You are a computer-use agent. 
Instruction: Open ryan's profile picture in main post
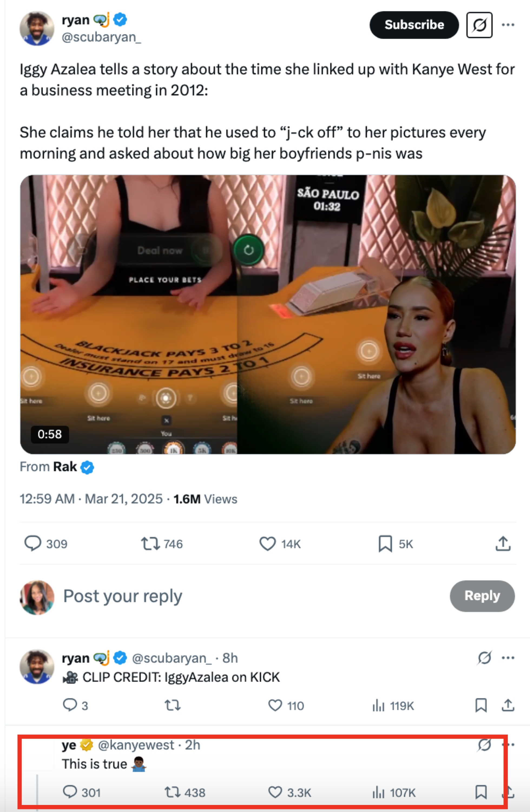37,28
